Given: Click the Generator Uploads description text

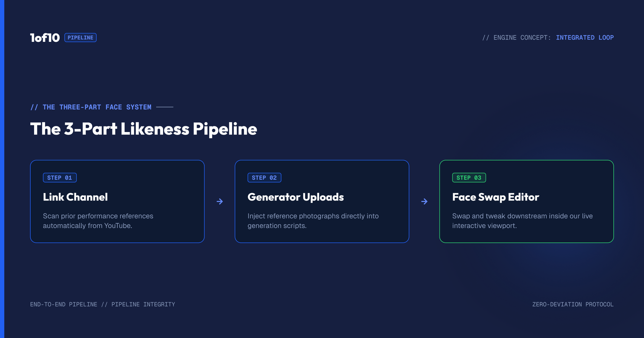Looking at the screenshot, I should tap(313, 221).
